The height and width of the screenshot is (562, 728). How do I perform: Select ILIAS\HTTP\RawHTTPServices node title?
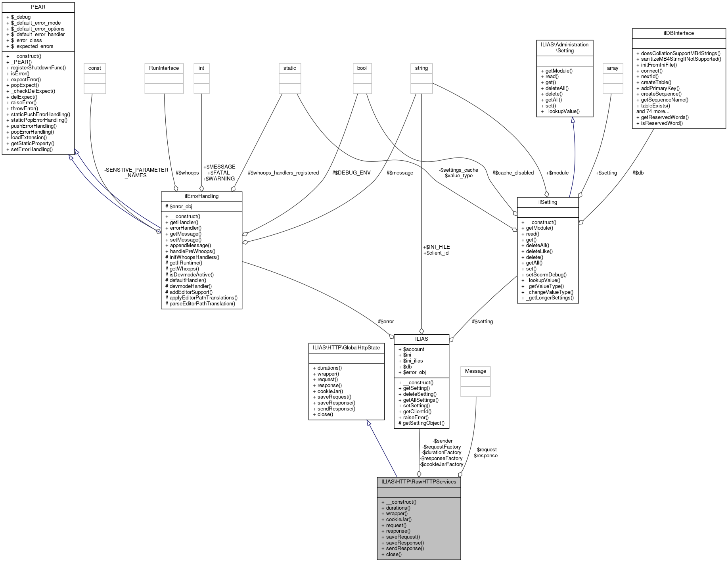[x=419, y=482]
